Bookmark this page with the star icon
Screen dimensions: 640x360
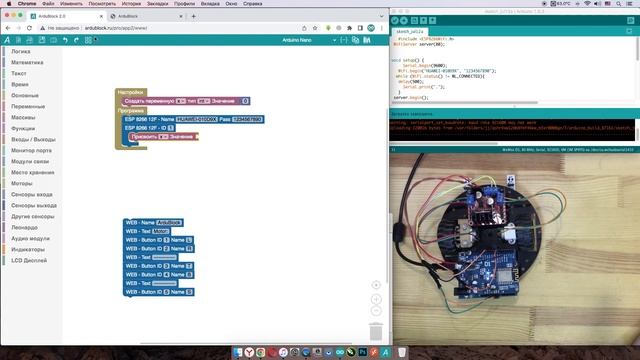(315, 28)
